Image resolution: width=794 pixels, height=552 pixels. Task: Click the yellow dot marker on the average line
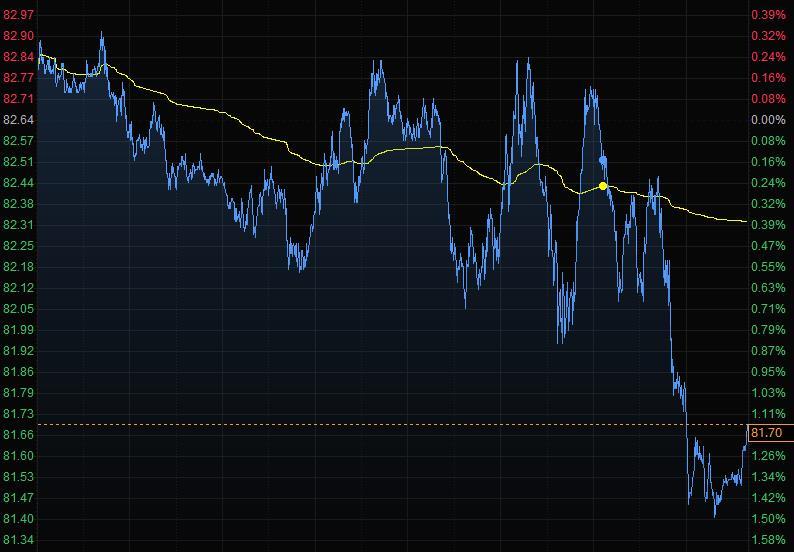[x=603, y=186]
